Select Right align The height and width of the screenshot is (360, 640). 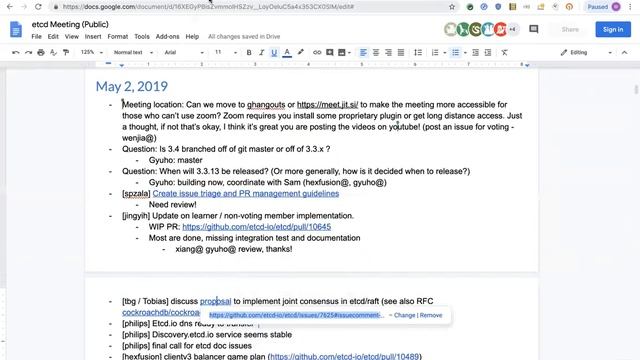point(388,52)
